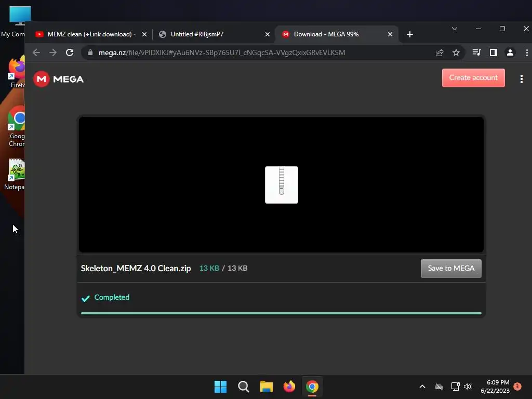Close the MEMZ clean YouTube tab
This screenshot has height=399, width=532.
click(144, 34)
